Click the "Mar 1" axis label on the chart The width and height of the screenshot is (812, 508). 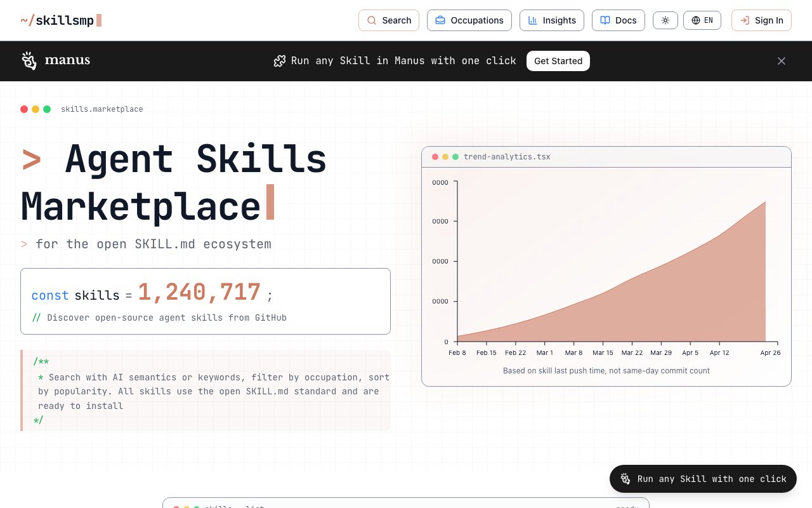(545, 353)
